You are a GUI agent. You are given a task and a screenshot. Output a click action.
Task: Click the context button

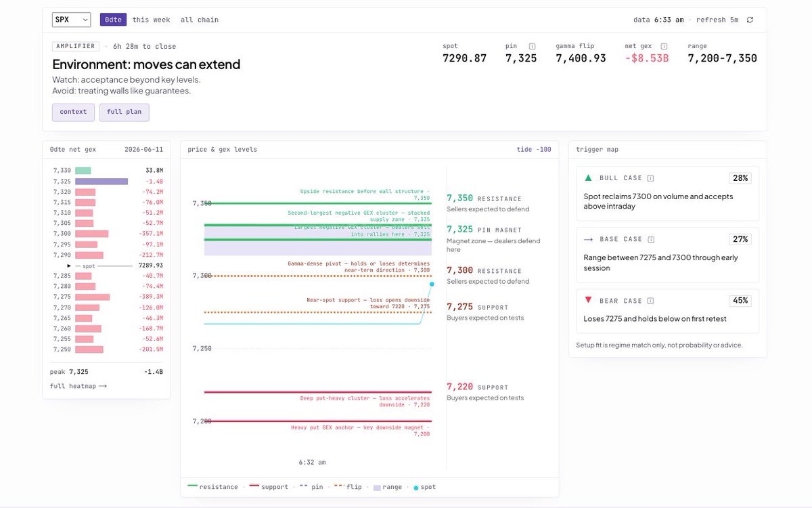coord(73,112)
